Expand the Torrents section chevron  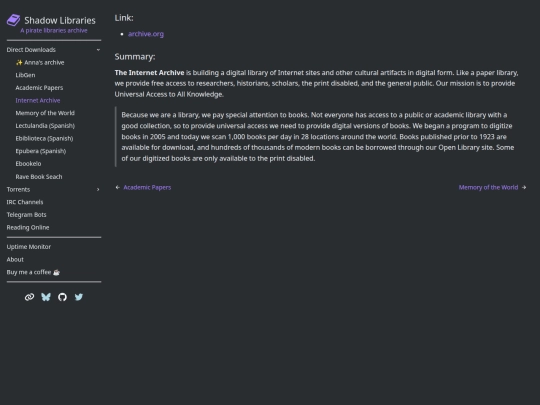[98, 189]
